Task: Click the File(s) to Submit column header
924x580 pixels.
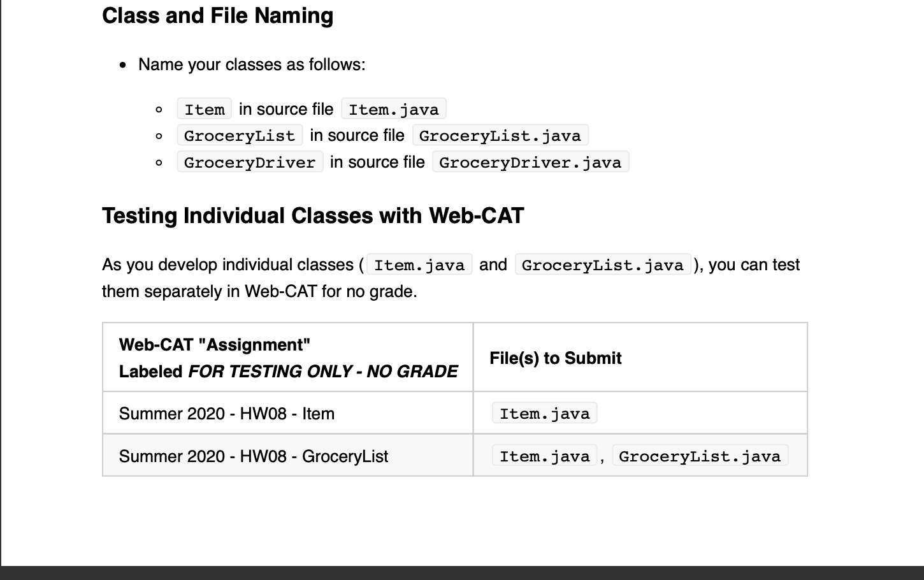Action: pos(555,358)
